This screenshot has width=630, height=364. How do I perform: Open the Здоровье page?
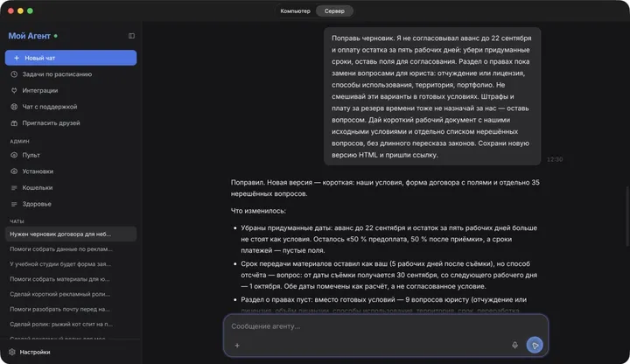[71, 204]
